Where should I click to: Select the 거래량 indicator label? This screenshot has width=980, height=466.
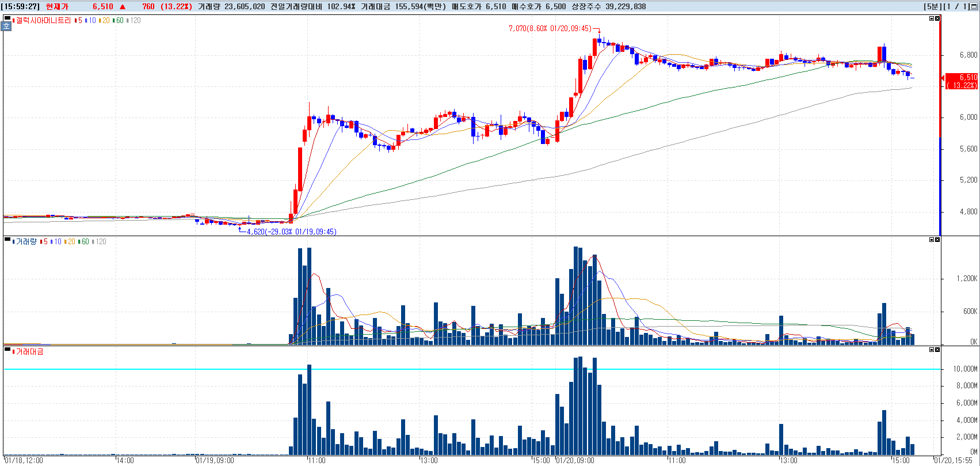pyautogui.click(x=25, y=241)
